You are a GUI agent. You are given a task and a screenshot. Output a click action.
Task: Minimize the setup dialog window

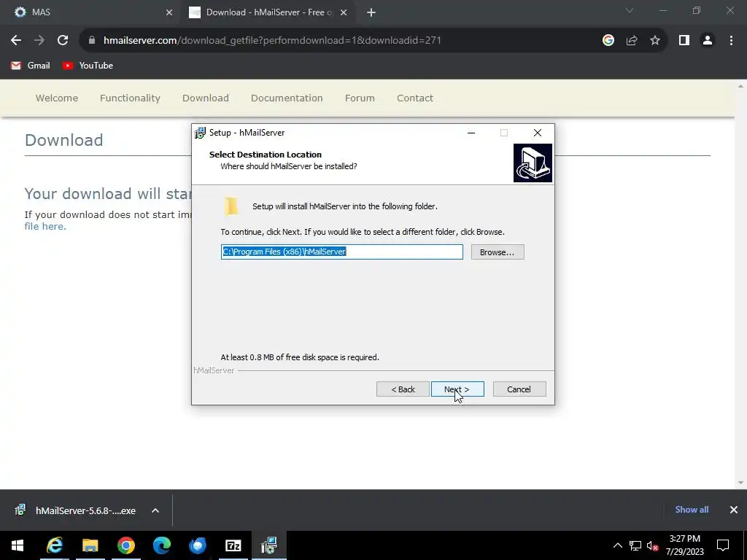tap(471, 133)
